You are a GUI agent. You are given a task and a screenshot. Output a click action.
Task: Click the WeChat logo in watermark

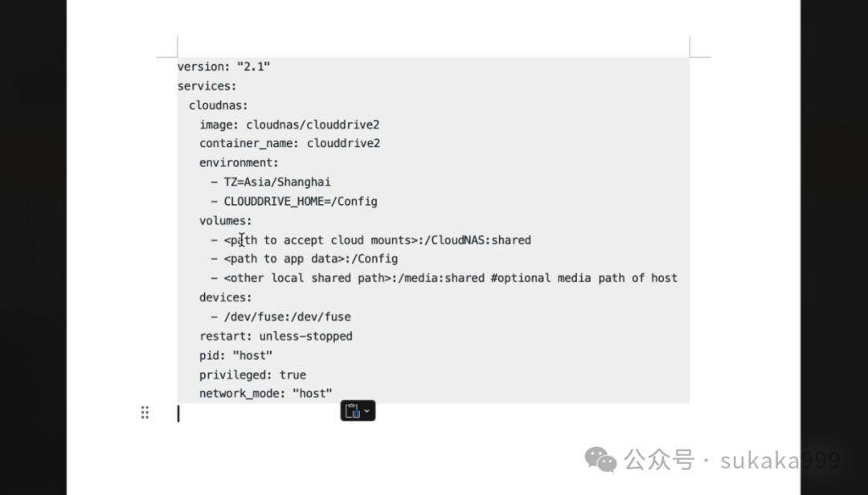600,460
